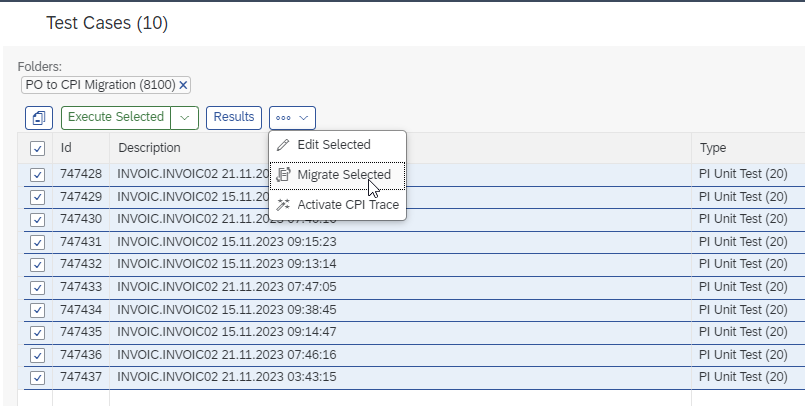Click the Description column header
Screen dimensions: 805x406
pos(149,148)
